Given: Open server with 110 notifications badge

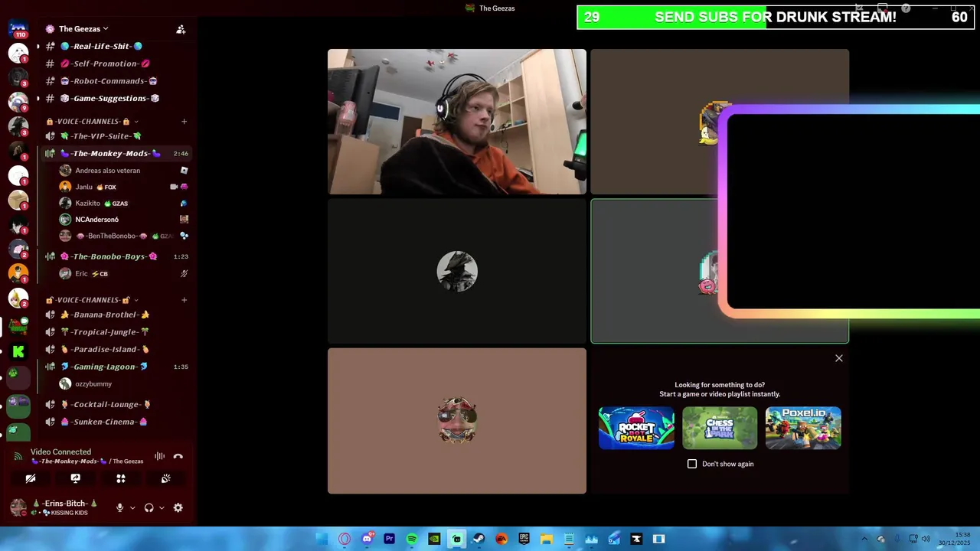Looking at the screenshot, I should pos(18,29).
